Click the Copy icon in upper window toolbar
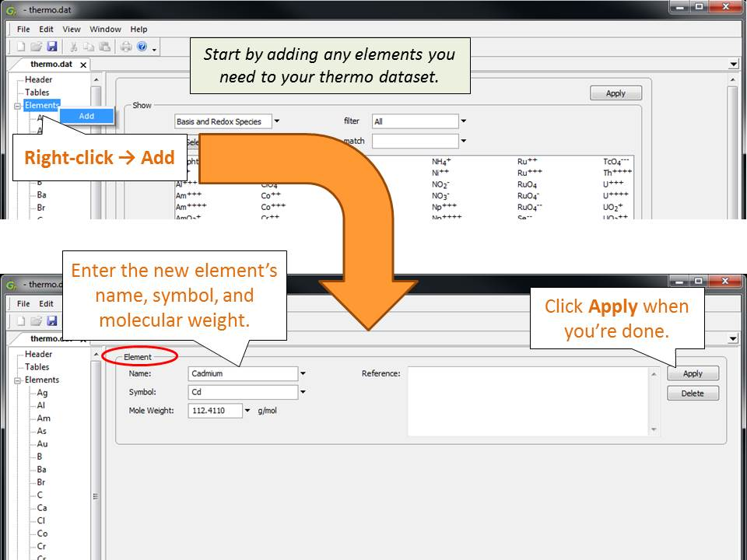The width and height of the screenshot is (747, 560). (89, 46)
